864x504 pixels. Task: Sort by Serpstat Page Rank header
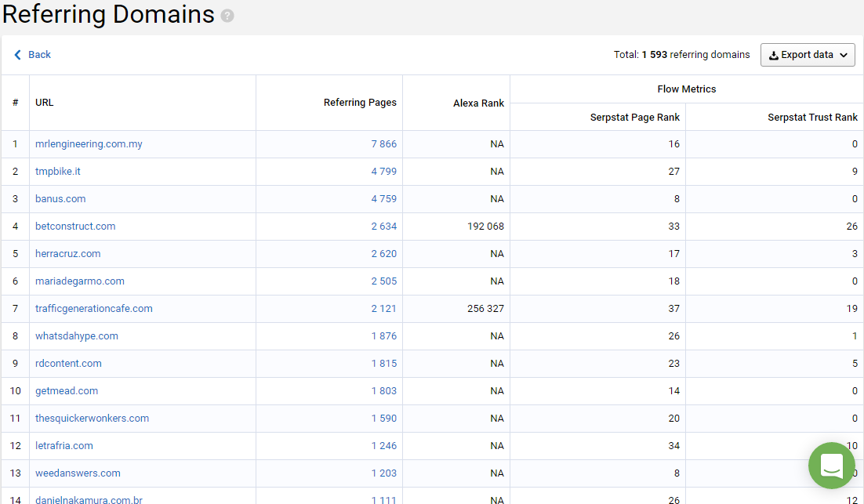tap(635, 118)
